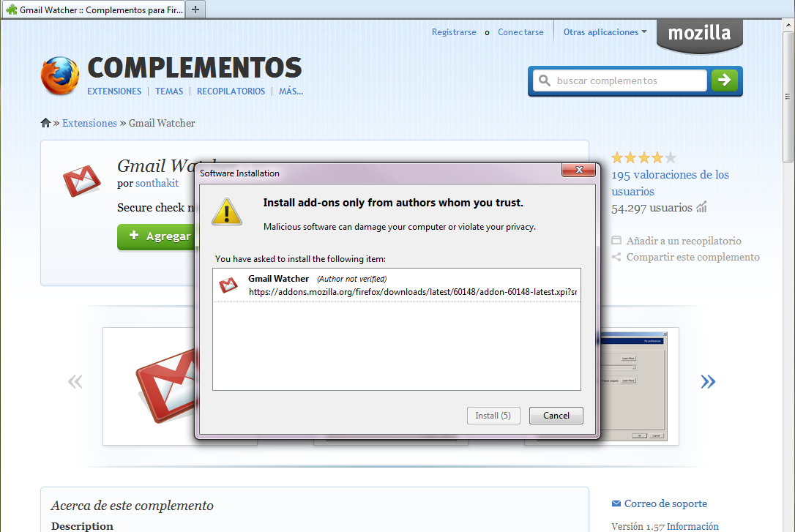Viewport: 795px width, 532px height.
Task: Click previous screenshot double-arrow icon
Action: coord(75,381)
